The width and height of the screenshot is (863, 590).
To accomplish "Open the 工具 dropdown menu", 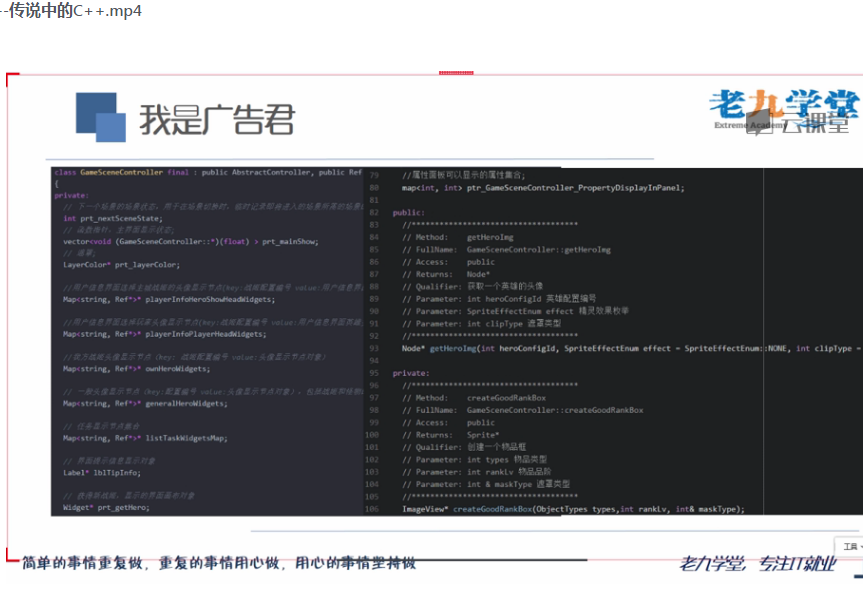I will point(850,546).
